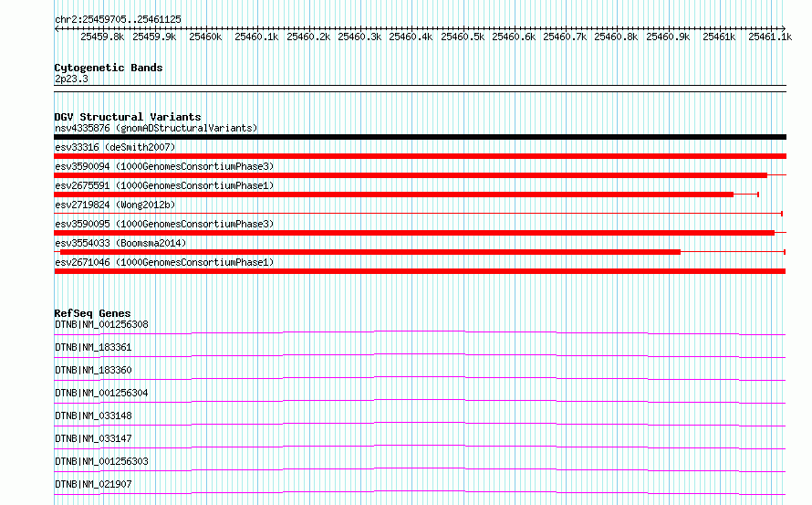
Task: Open esv3590095 1000GenomesConsortiumPhase3 label
Action: click(x=164, y=224)
